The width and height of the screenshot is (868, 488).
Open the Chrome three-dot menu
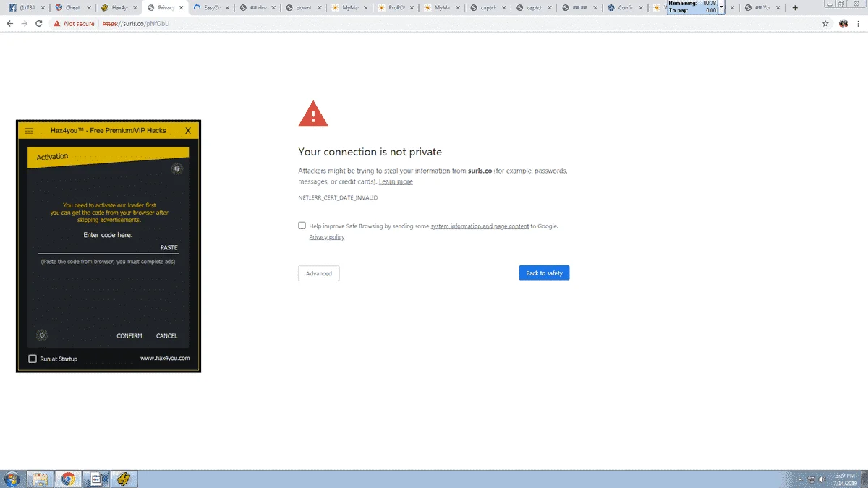pos(859,24)
